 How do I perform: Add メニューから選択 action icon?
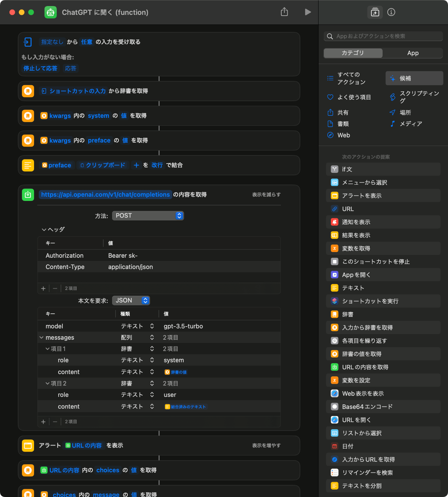pos(334,182)
